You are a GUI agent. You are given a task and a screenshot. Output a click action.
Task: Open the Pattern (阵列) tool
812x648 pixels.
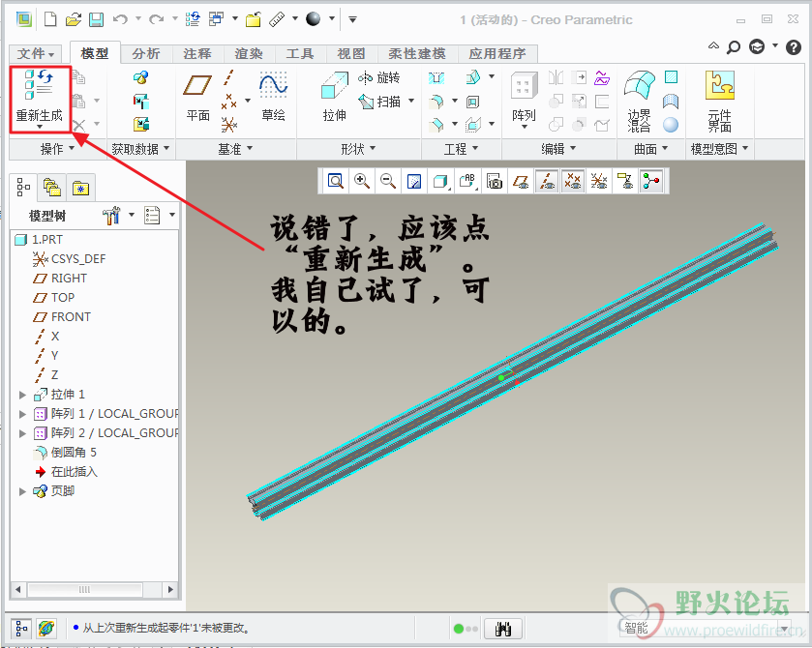524,100
